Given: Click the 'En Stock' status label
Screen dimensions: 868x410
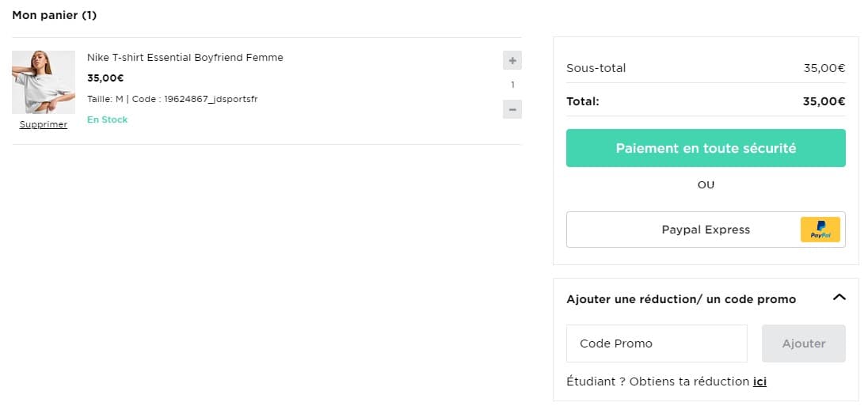Looking at the screenshot, I should pyautogui.click(x=107, y=120).
